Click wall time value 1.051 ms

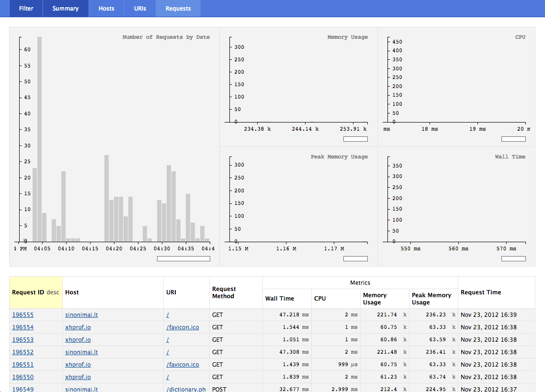pos(295,339)
